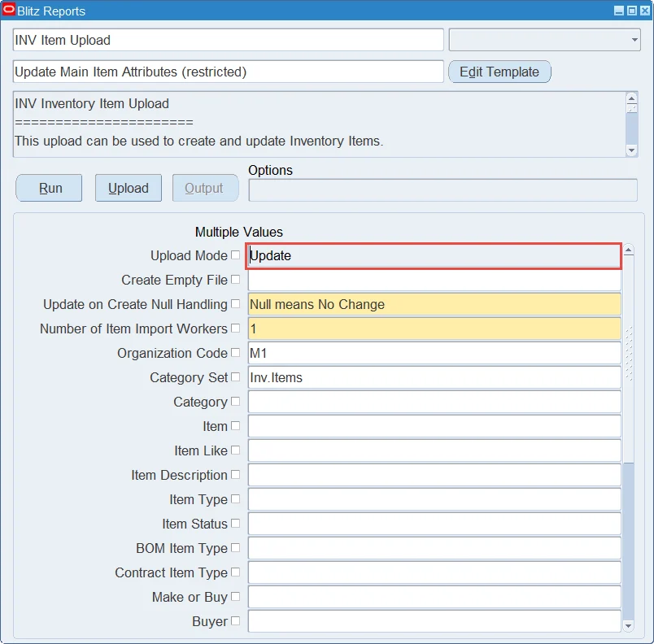Tick Update on Create Null Handling checkbox
This screenshot has width=654, height=644.
236,303
